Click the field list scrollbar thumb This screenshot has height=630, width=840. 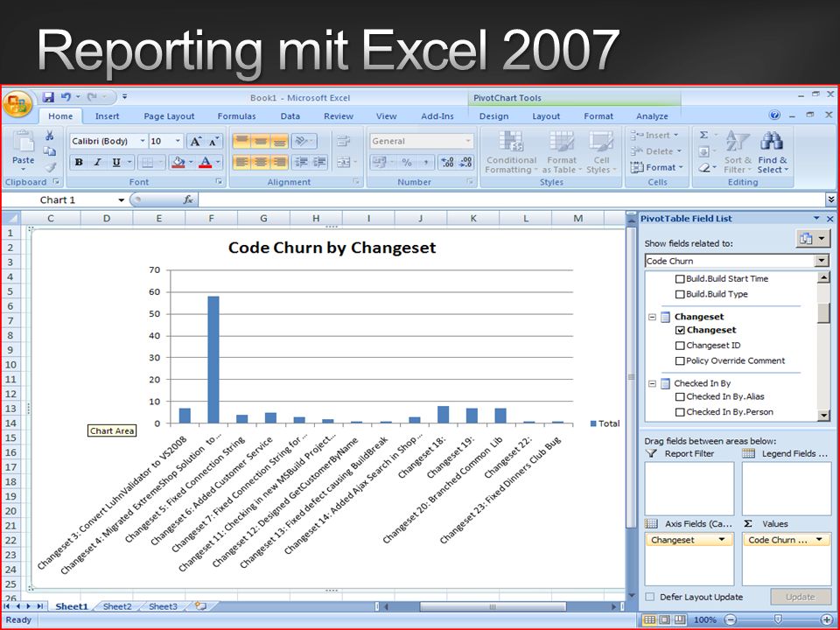pyautogui.click(x=823, y=311)
